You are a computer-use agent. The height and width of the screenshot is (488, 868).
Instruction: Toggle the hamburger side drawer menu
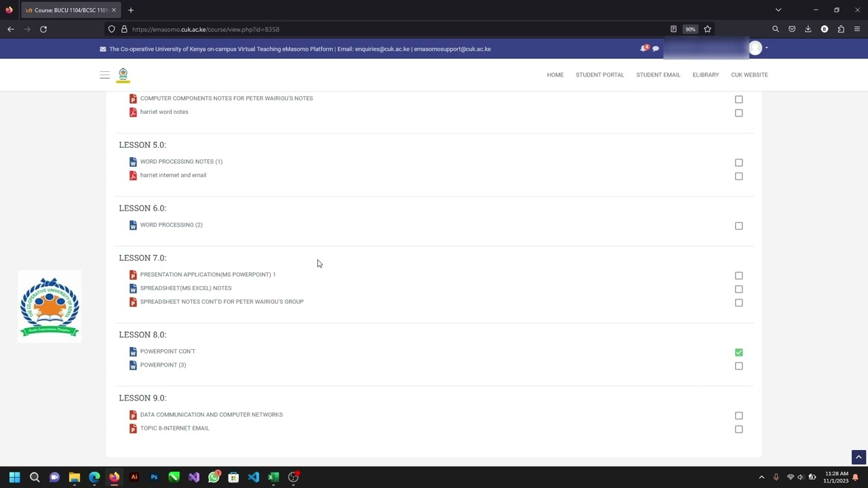pyautogui.click(x=104, y=75)
